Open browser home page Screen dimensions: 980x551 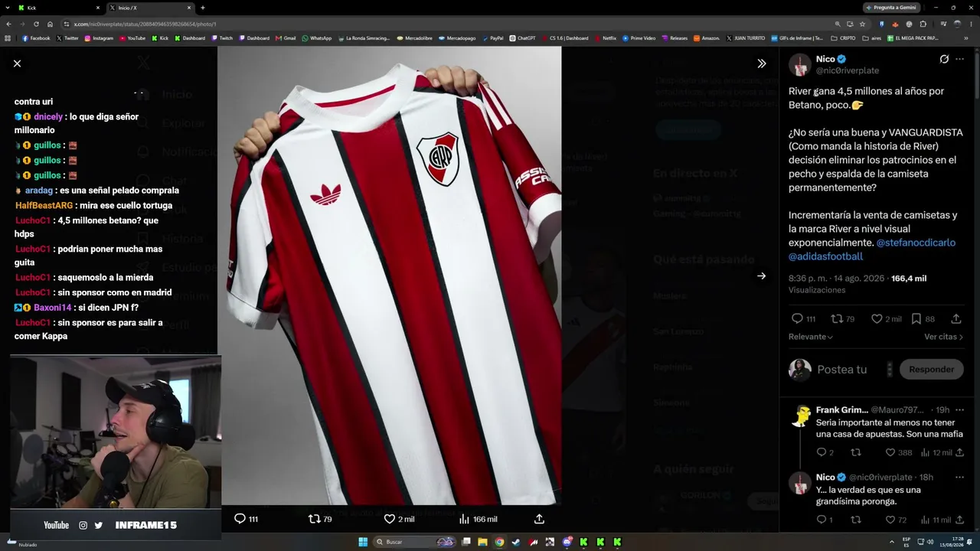coord(50,24)
